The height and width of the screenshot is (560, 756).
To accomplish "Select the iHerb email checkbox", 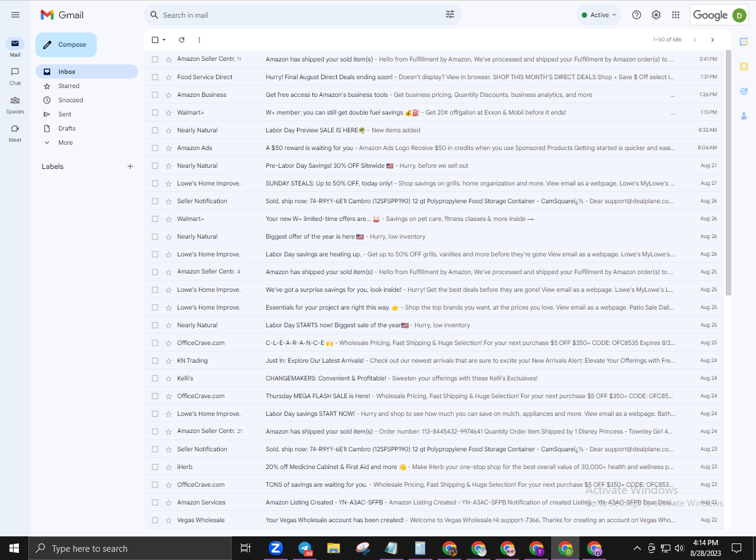I will point(155,467).
